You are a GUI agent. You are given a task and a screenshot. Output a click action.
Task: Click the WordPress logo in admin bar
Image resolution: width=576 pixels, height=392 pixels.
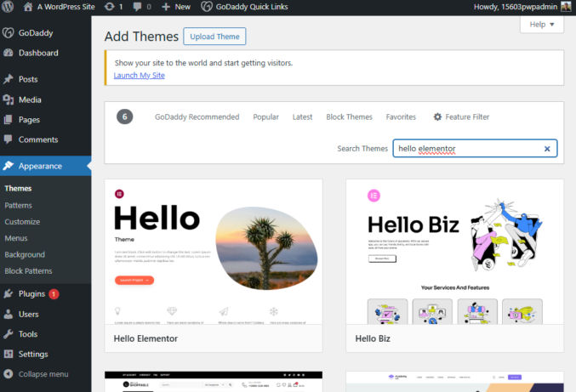8,7
